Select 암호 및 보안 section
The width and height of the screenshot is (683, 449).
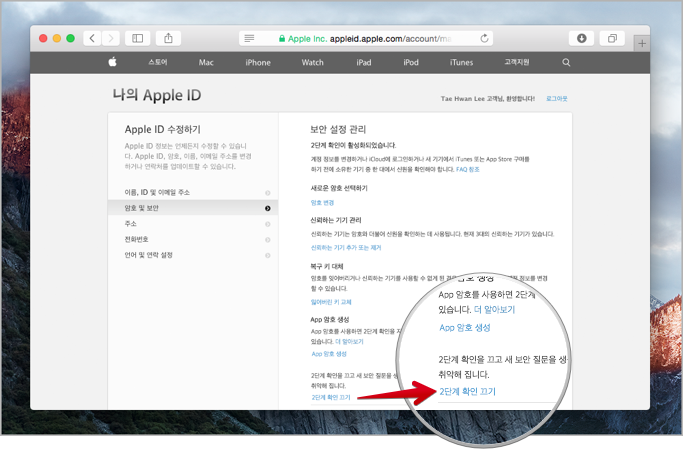193,208
